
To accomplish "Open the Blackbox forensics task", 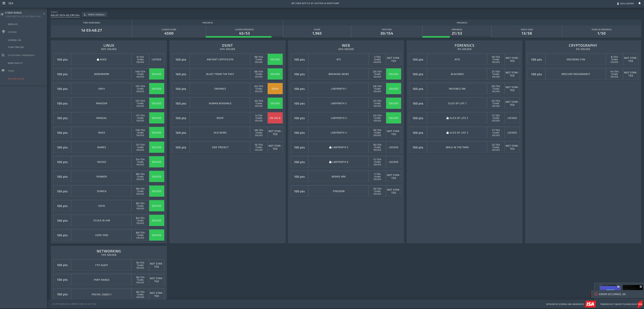I will (464, 74).
